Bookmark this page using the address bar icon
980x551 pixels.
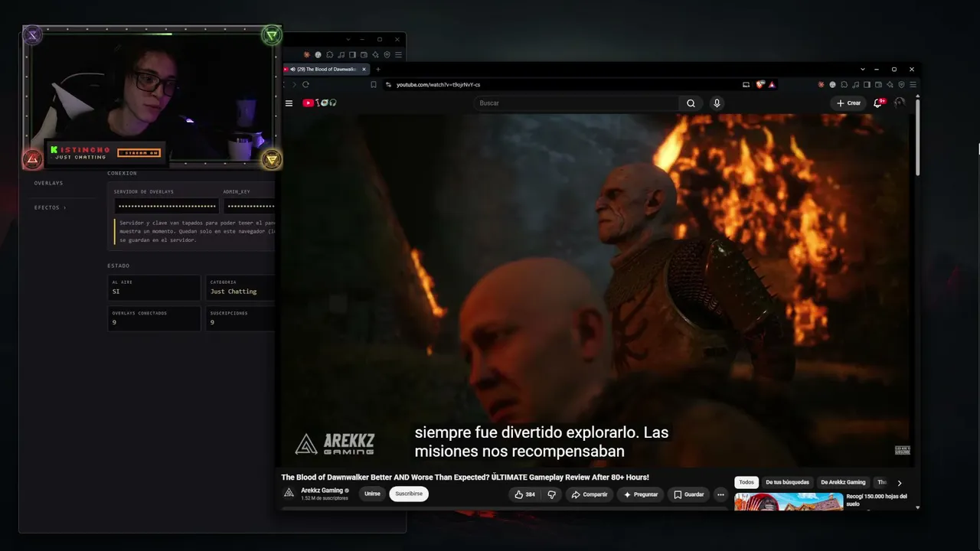(374, 84)
